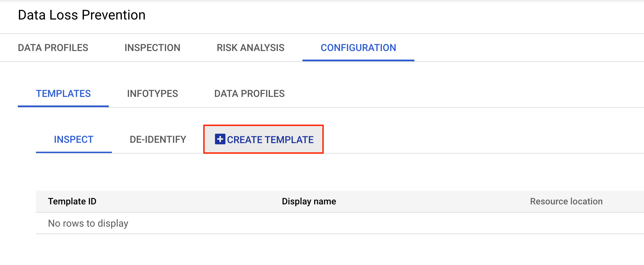This screenshot has width=644, height=265.
Task: Open the INFOTYPES sub-tab
Action: pos(152,93)
